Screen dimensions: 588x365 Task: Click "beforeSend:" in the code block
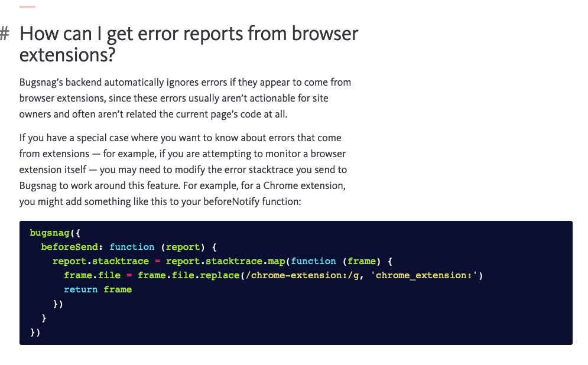tap(72, 247)
